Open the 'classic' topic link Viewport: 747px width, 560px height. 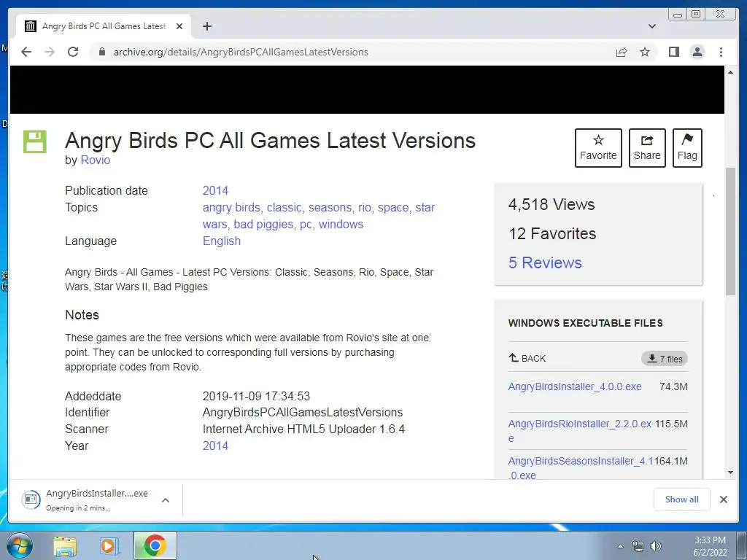284,208
